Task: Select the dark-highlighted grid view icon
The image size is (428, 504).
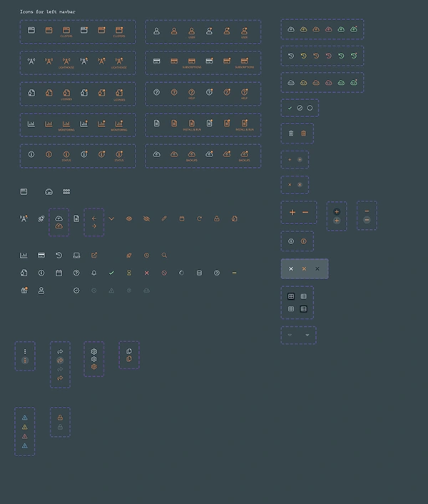Action: pos(291,296)
